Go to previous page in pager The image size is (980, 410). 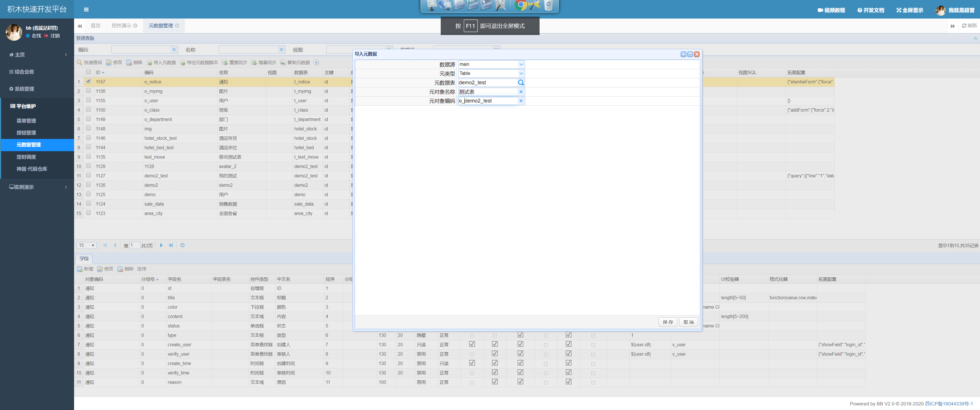point(115,245)
